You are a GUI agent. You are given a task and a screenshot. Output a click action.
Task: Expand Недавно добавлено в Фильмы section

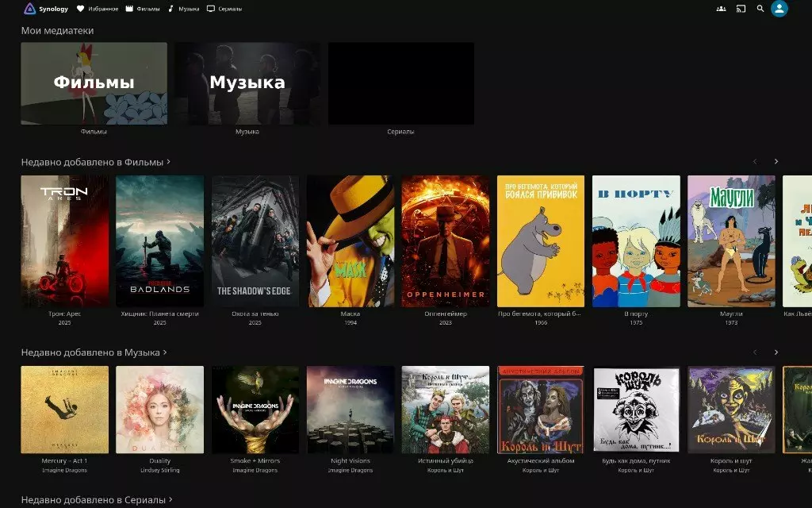point(96,162)
